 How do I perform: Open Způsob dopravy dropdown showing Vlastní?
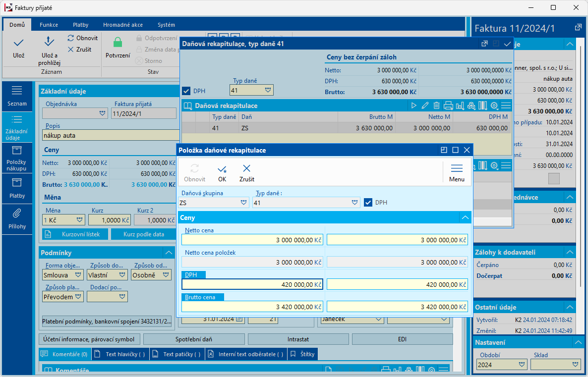coord(122,274)
